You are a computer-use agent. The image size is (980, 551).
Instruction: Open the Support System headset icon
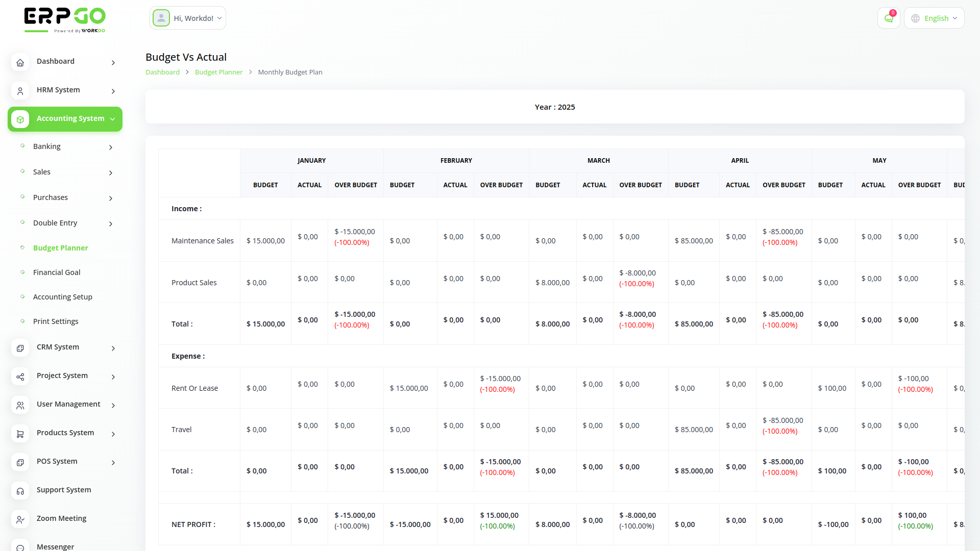(x=20, y=491)
